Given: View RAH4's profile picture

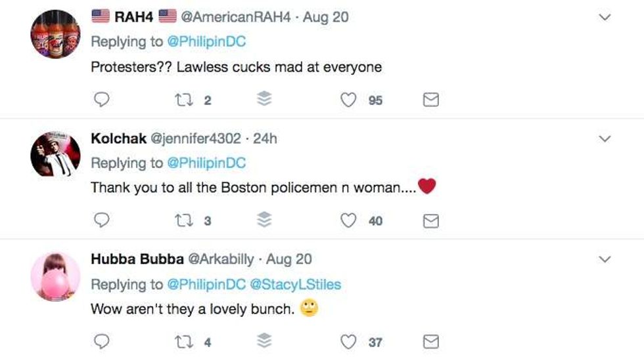Looking at the screenshot, I should (x=55, y=34).
